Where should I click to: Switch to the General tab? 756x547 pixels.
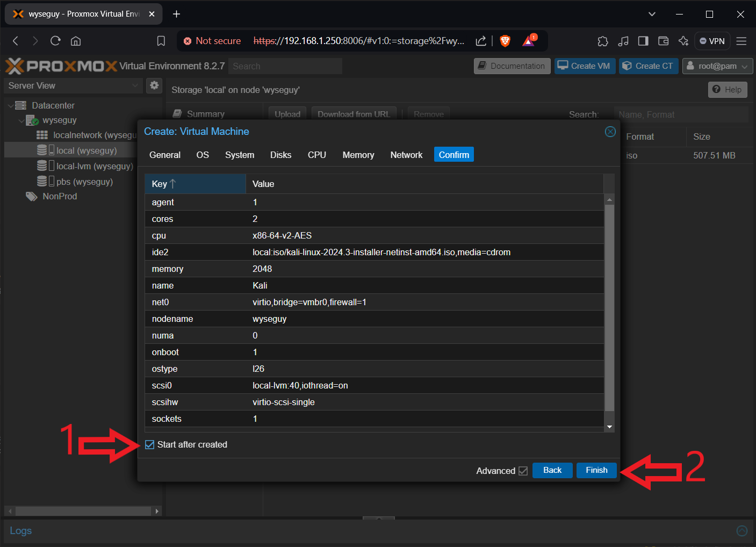coord(165,155)
